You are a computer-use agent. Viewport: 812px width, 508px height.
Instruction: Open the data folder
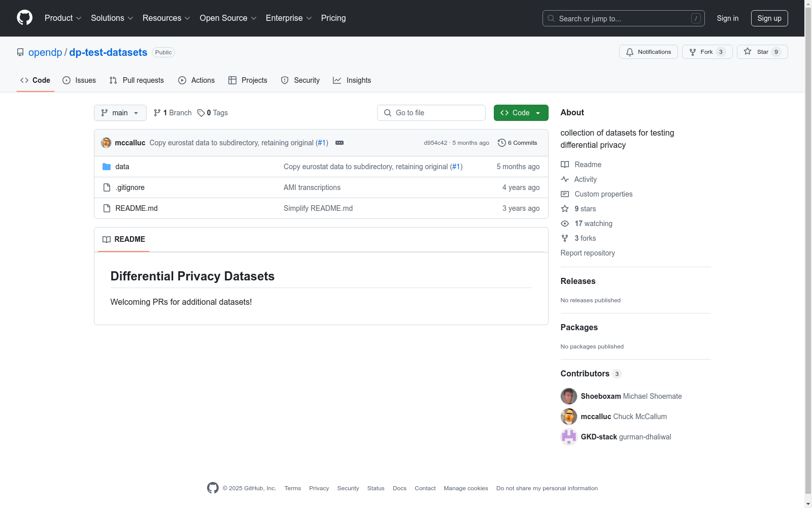(x=122, y=167)
